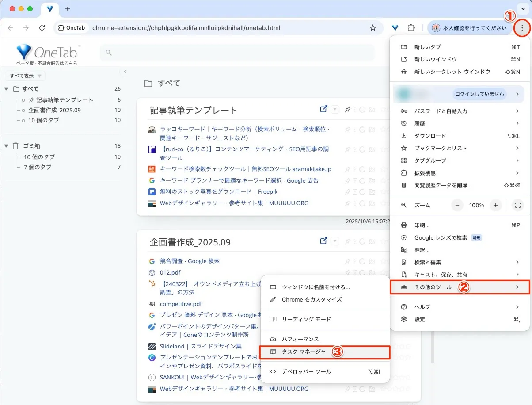532x405 pixels.
Task: Open dropdown arrow next to 記事執筆テンプレート
Action: (x=335, y=109)
